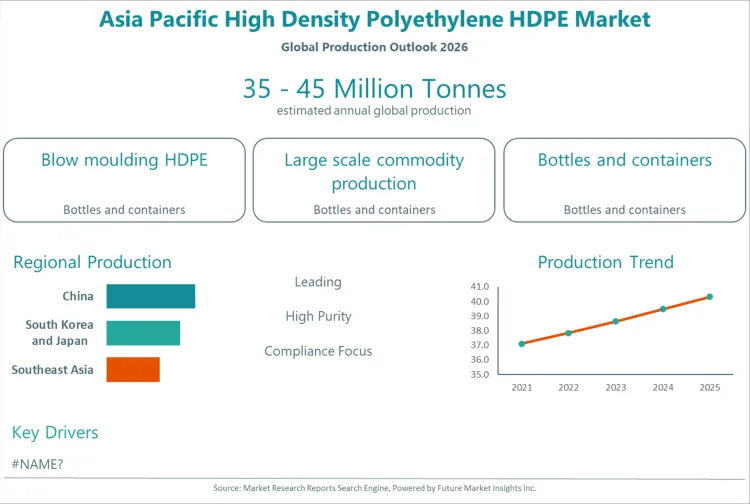Click the 2024 data point on trend line
Image resolution: width=750 pixels, height=504 pixels.
[663, 309]
